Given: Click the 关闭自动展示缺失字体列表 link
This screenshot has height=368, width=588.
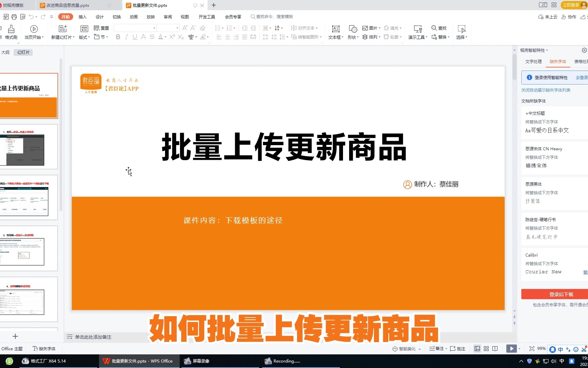Looking at the screenshot, I should [x=545, y=90].
